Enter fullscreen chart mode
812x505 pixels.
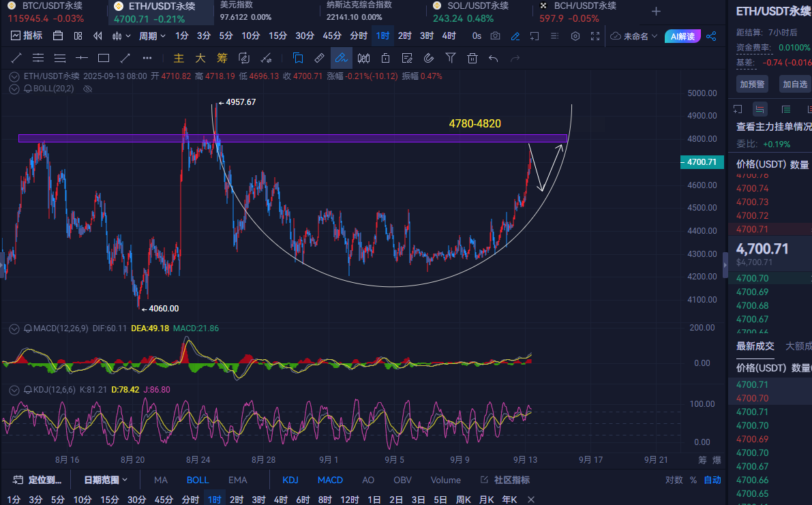click(x=596, y=35)
